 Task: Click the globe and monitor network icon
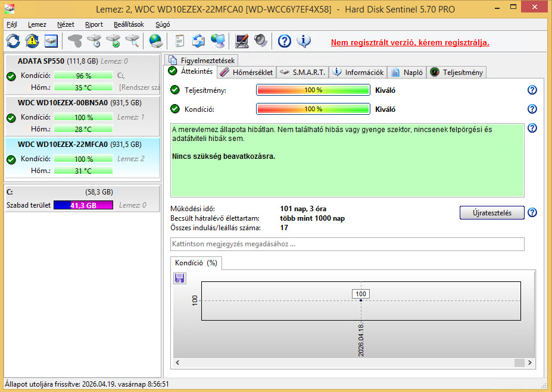point(218,41)
